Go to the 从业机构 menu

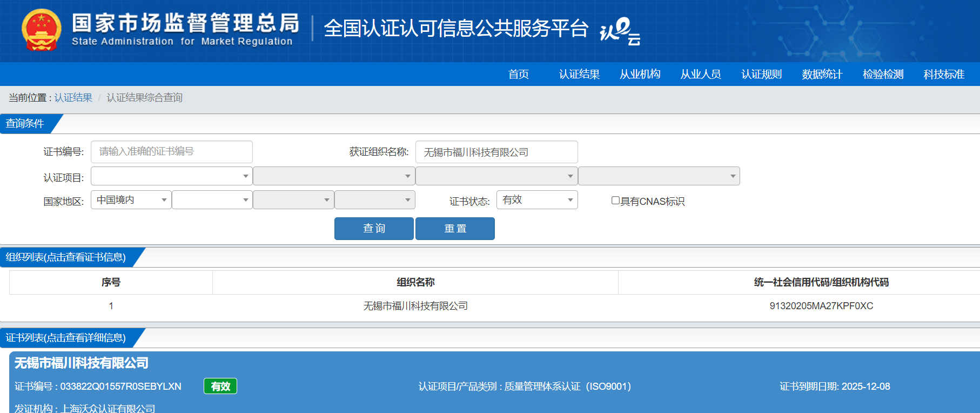[640, 74]
